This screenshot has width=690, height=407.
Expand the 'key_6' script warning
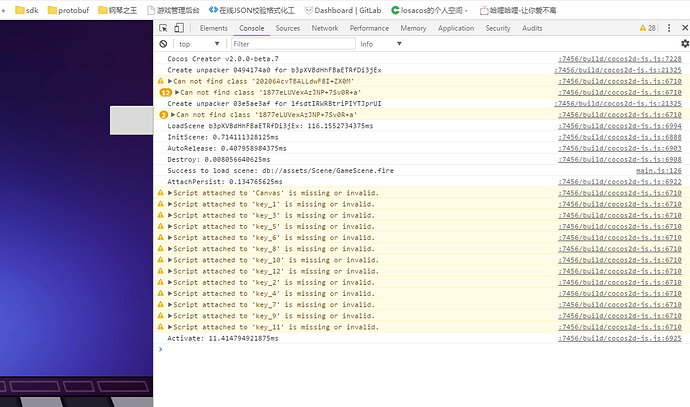point(169,238)
